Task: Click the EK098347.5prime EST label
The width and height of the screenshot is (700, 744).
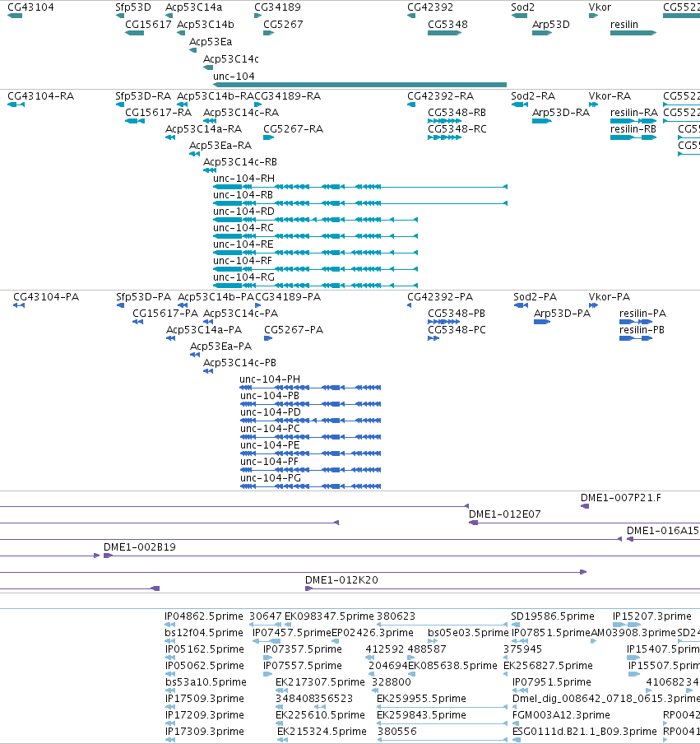Action: coord(329,616)
